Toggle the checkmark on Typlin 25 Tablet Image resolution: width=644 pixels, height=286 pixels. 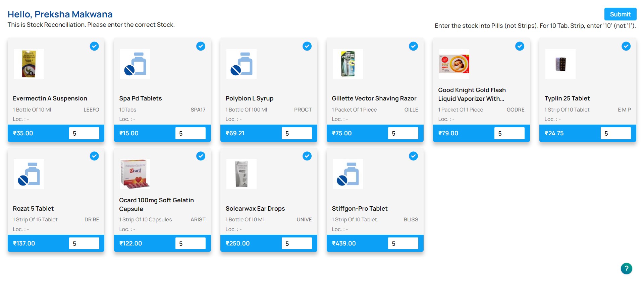pyautogui.click(x=626, y=46)
